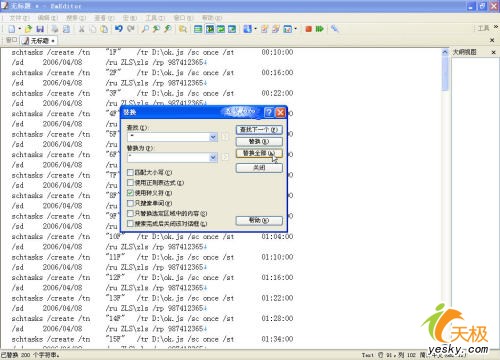
Task: Click the toolbar overflow chevron
Action: (496, 27)
